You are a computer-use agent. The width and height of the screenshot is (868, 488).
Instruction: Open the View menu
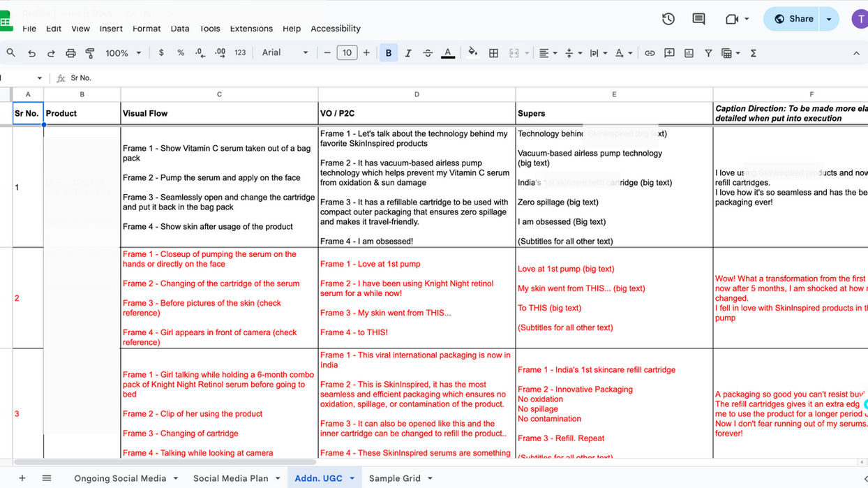pyautogui.click(x=80, y=29)
